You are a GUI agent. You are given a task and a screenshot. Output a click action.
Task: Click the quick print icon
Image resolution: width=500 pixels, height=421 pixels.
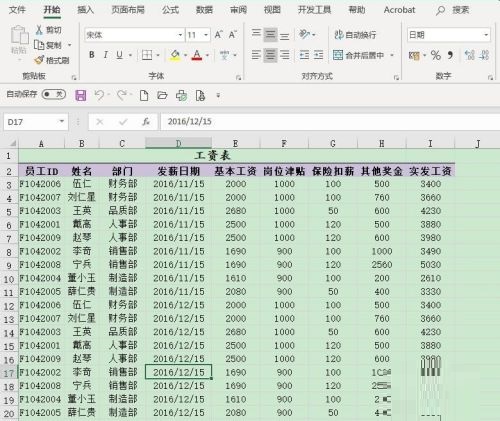181,96
